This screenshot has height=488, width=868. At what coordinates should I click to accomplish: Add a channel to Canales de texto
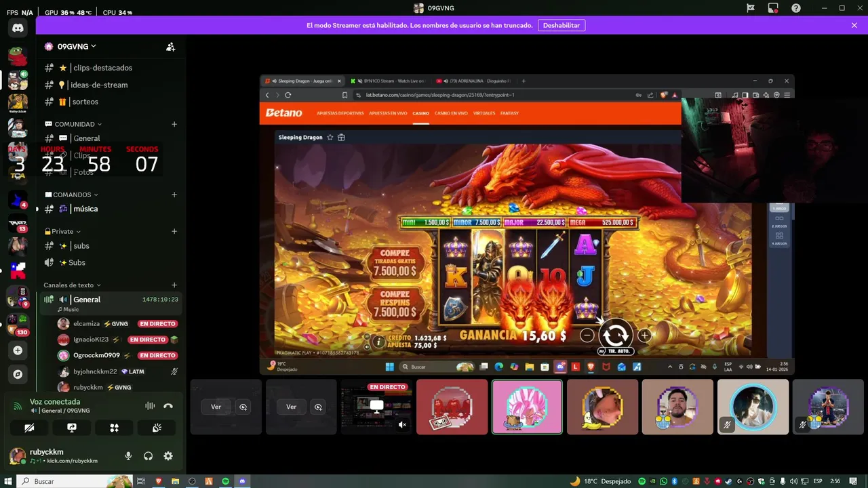174,285
